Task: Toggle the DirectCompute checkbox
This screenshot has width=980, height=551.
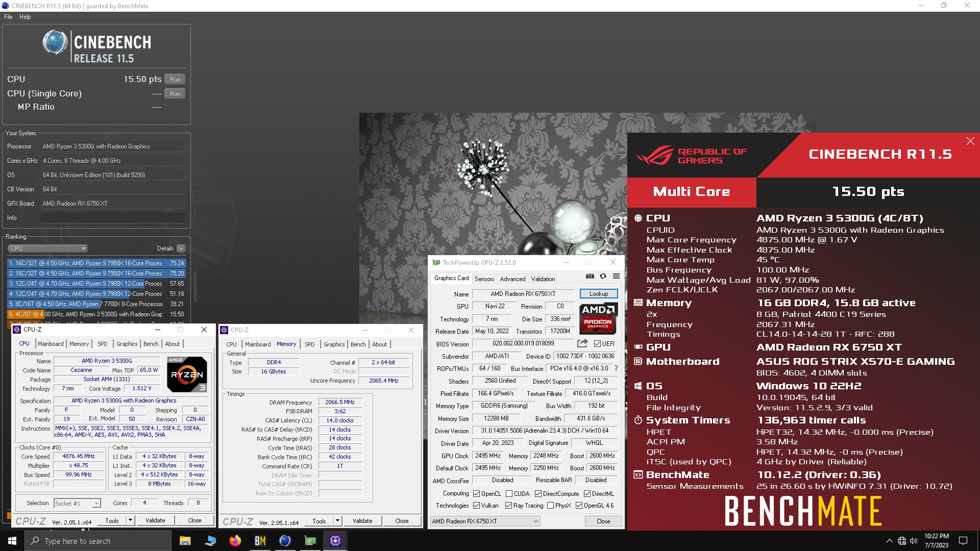Action: (x=538, y=494)
